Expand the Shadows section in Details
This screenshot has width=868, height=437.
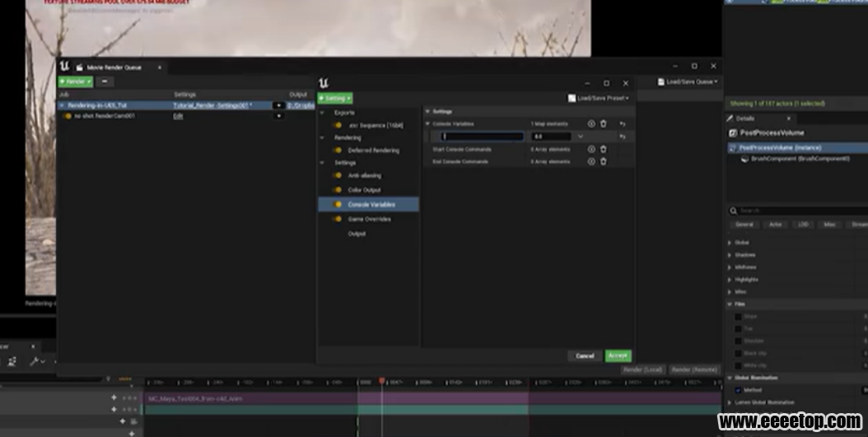(x=730, y=255)
